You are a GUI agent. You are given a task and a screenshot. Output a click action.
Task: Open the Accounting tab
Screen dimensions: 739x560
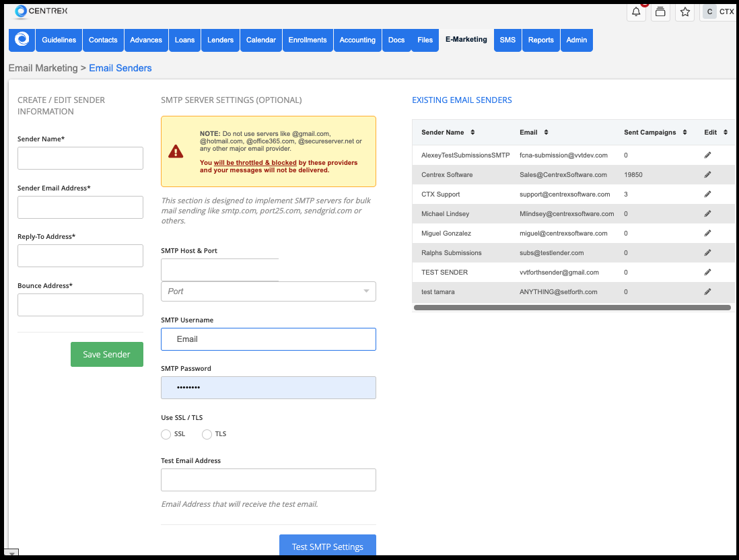[357, 40]
